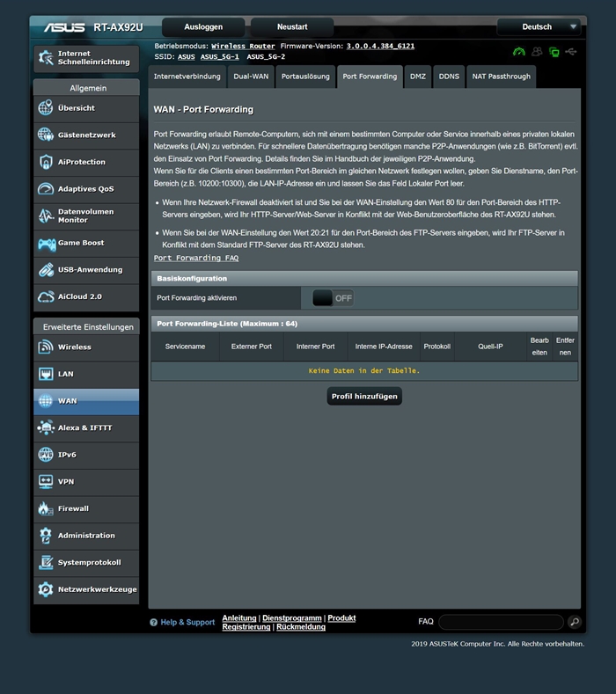Open the Produkt footer link
The height and width of the screenshot is (694, 616).
(x=341, y=617)
